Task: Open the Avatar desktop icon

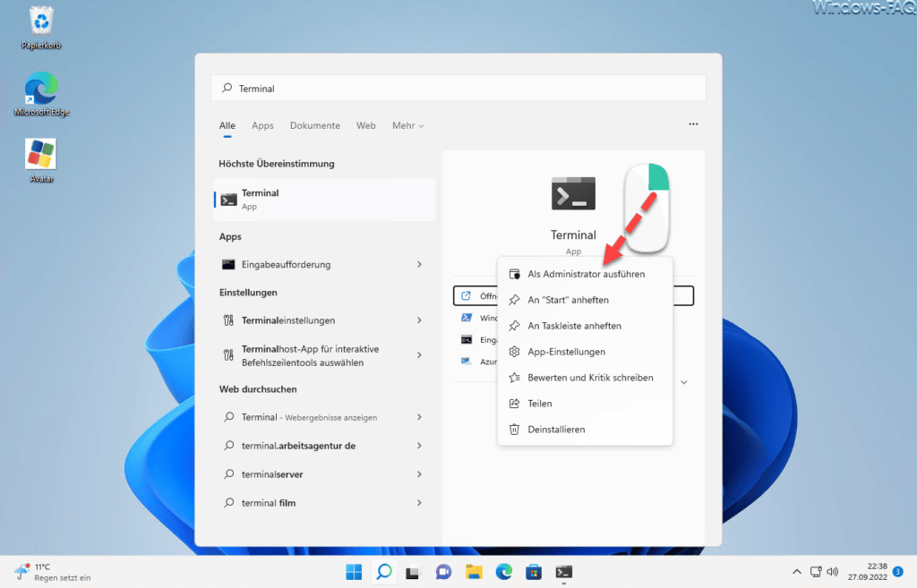Action: click(41, 161)
